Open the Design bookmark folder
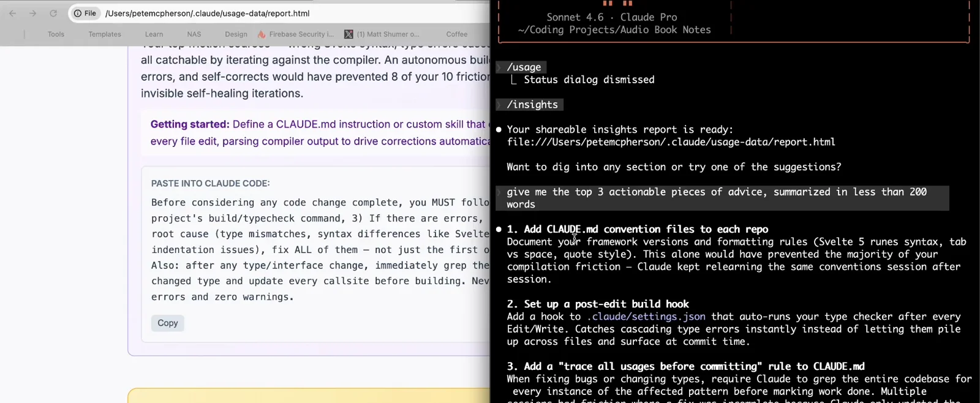Screen dimensions: 980x403 (x=236, y=34)
